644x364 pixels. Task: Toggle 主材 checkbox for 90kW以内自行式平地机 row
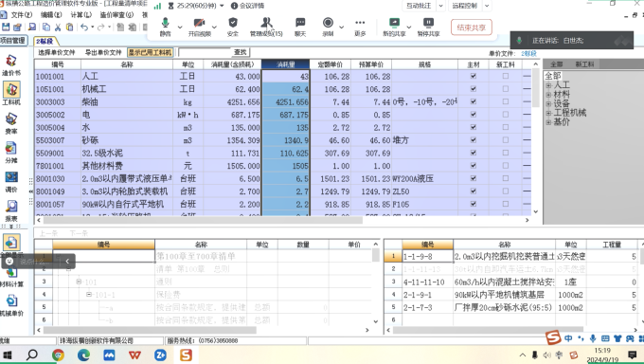pos(474,204)
